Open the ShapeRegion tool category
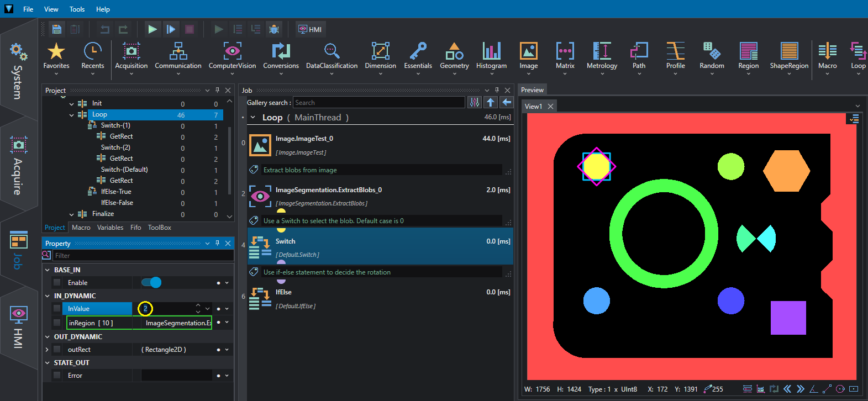 point(789,56)
